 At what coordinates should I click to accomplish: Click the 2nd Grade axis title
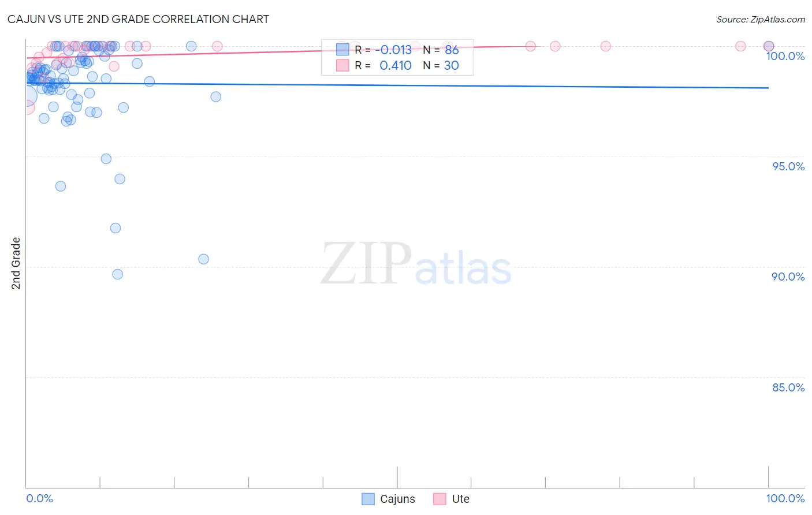click(x=16, y=263)
